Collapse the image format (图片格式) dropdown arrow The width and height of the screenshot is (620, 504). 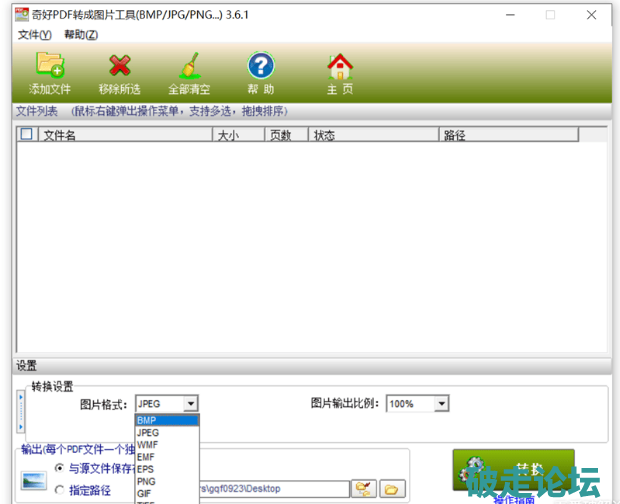(190, 404)
